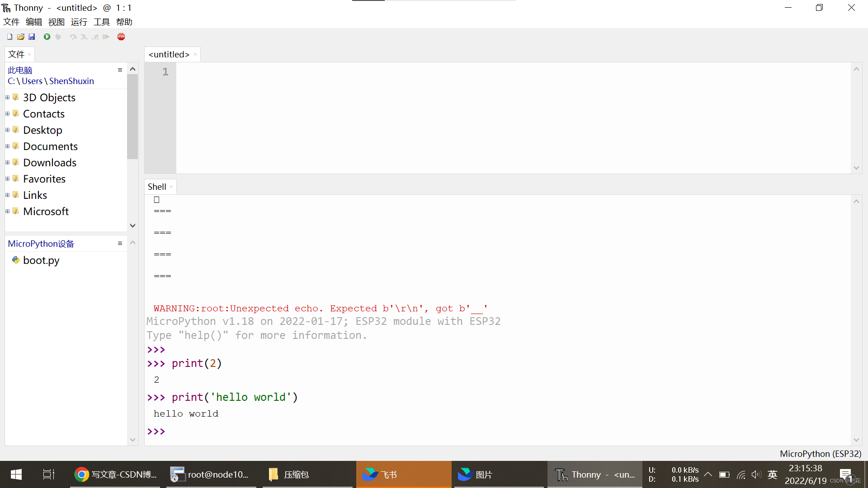The image size is (868, 488).
Task: Click the Stop (red circle) button
Action: point(121,37)
